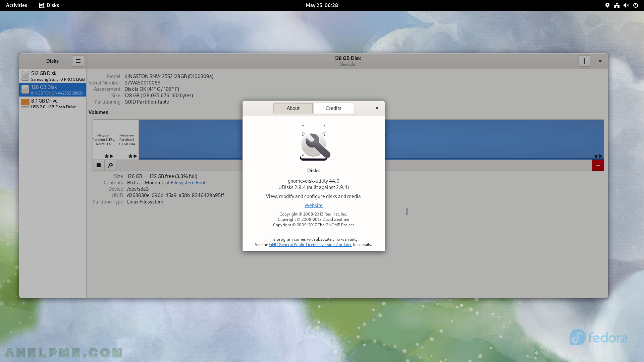Click the star icon on Partition 2 volume
Viewport: 644px width, 362px height.
tap(130, 156)
